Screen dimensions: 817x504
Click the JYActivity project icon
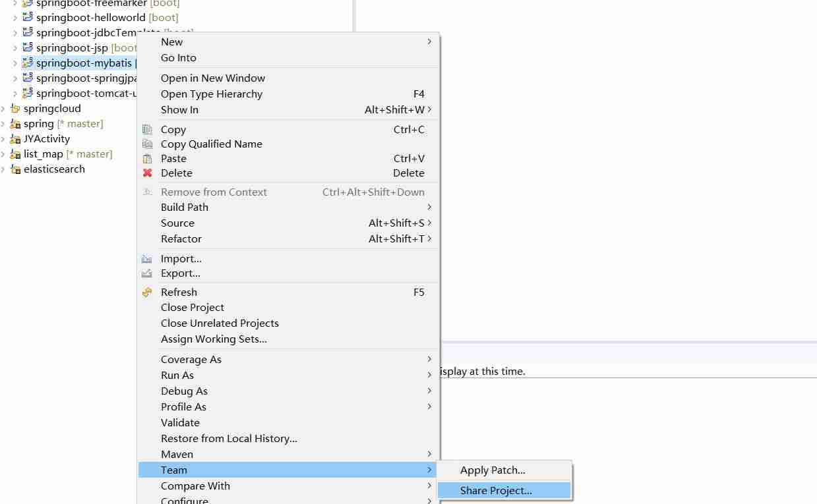click(15, 139)
